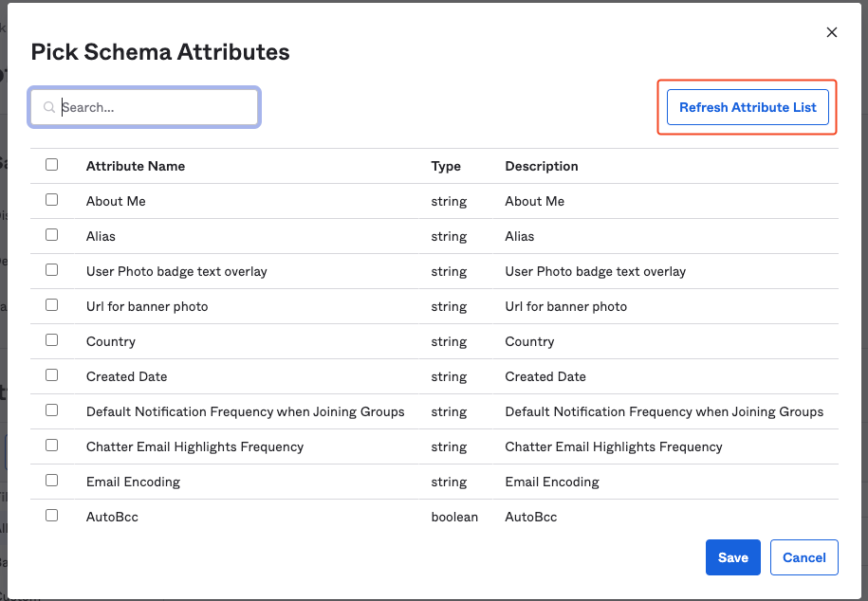Click the AutoBcc description cell
Viewport: 868px width, 601px height.
tap(531, 517)
